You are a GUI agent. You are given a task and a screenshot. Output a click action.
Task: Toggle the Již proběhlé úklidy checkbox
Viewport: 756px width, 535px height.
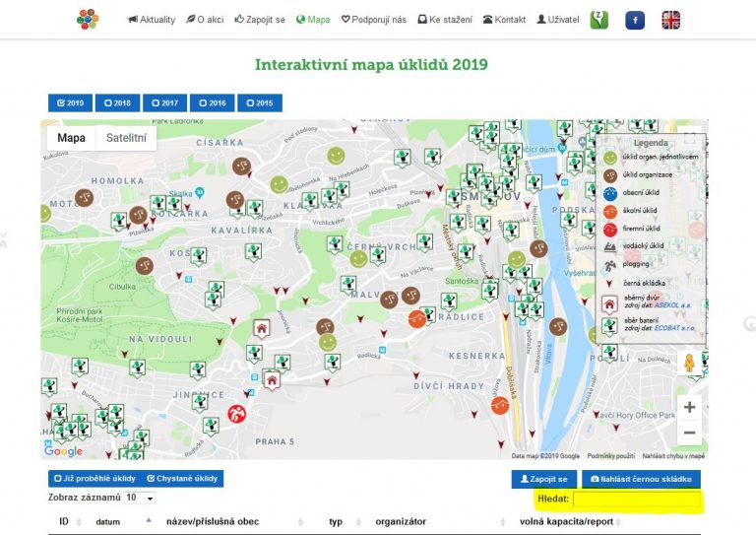[x=92, y=479]
